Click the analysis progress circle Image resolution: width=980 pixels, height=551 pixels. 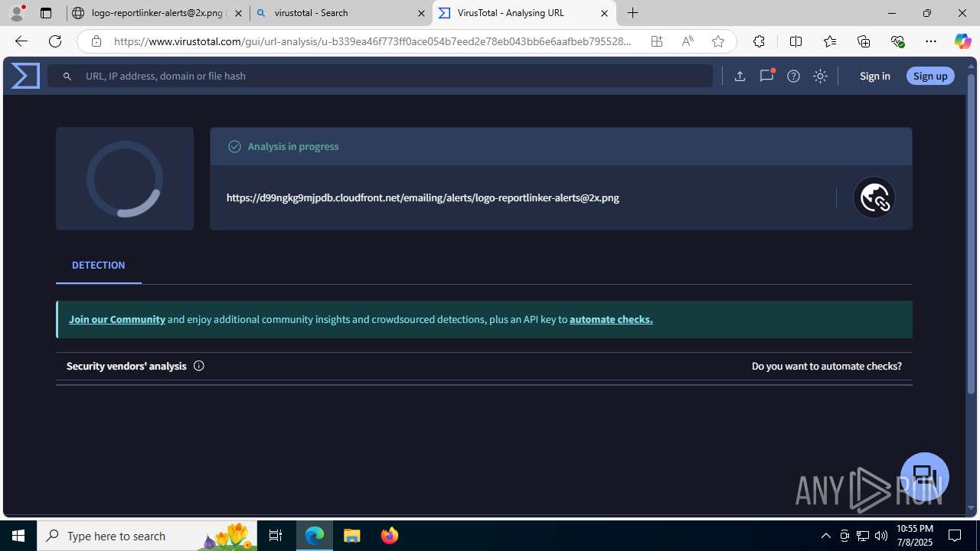point(125,178)
